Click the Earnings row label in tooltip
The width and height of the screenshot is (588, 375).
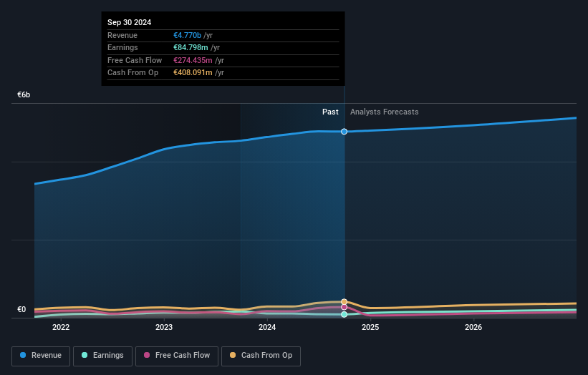tap(122, 47)
